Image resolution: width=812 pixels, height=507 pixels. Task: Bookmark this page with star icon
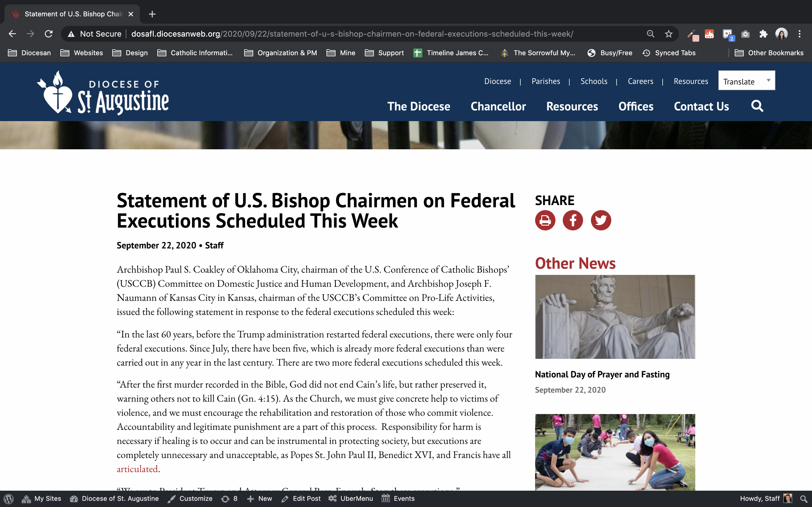tap(669, 34)
